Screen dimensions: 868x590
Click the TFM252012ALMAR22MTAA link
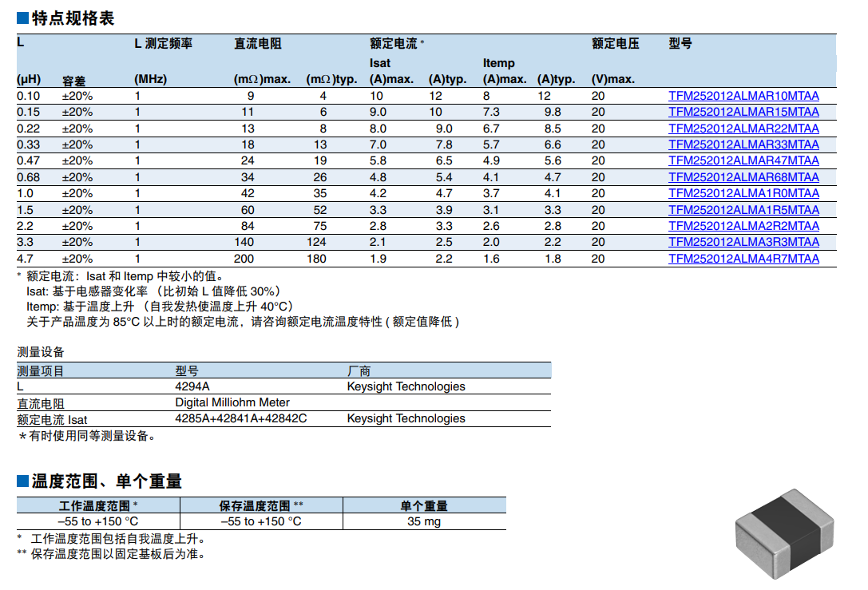click(x=743, y=129)
